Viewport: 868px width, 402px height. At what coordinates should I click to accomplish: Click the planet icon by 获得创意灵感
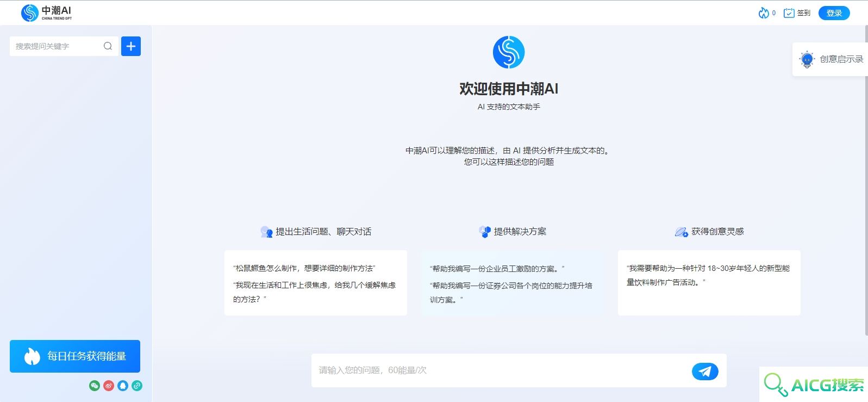click(682, 232)
